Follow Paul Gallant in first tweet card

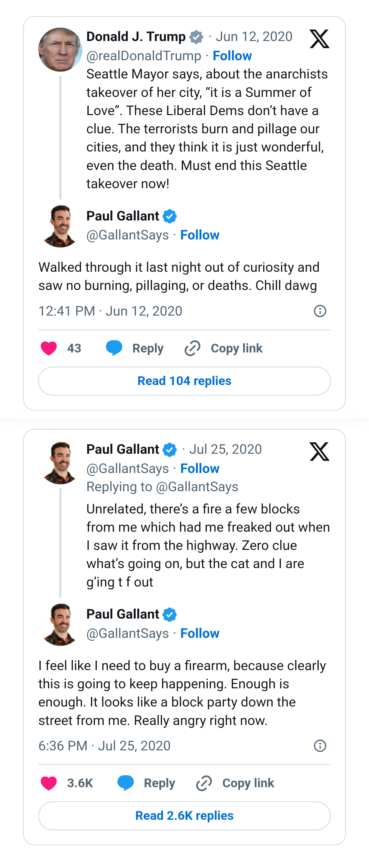(x=200, y=235)
